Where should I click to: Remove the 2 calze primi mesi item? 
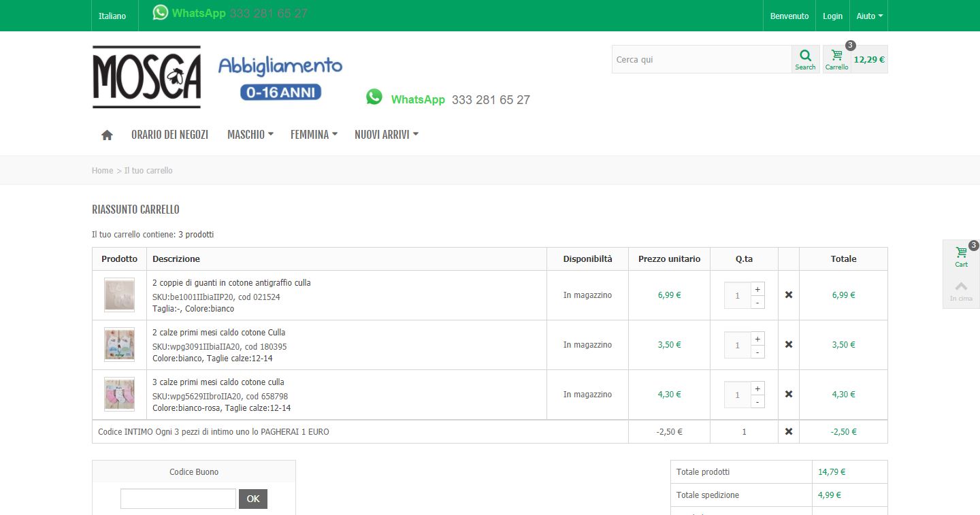789,345
